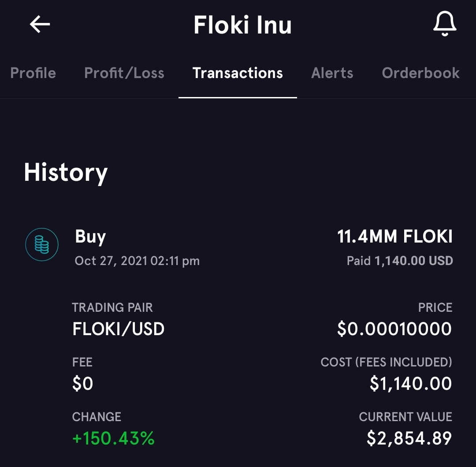Open the Orderbook tab
The width and height of the screenshot is (476, 467).
(421, 73)
